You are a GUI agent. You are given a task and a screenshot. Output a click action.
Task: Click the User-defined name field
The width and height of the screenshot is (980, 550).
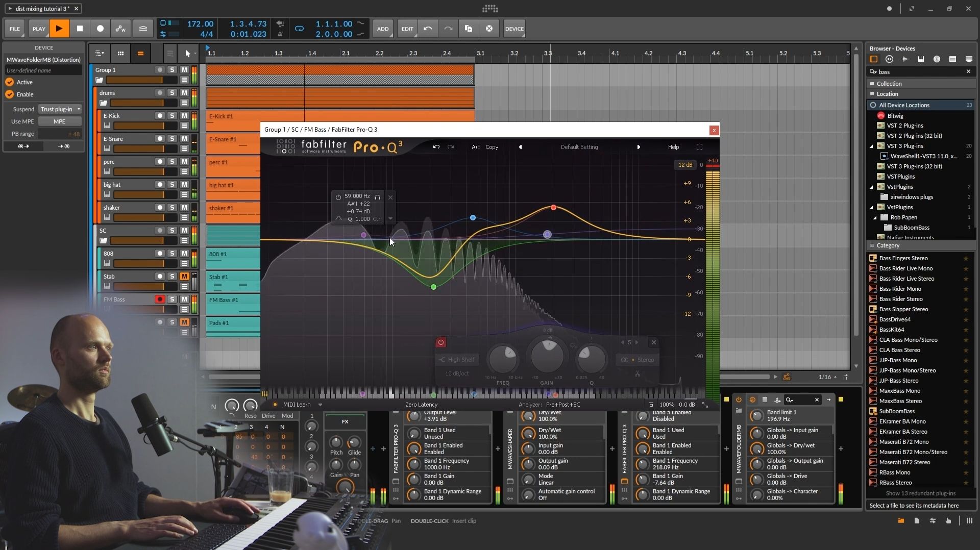click(x=43, y=70)
